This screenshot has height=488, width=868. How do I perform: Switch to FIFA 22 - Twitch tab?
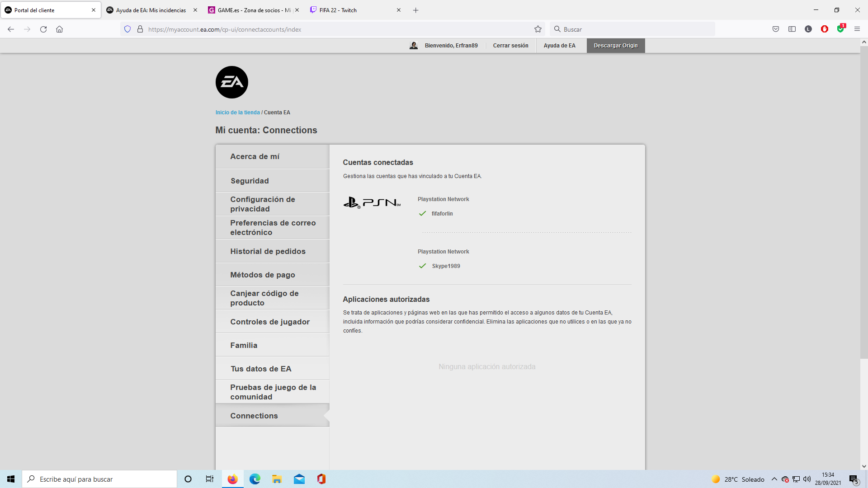(x=338, y=10)
